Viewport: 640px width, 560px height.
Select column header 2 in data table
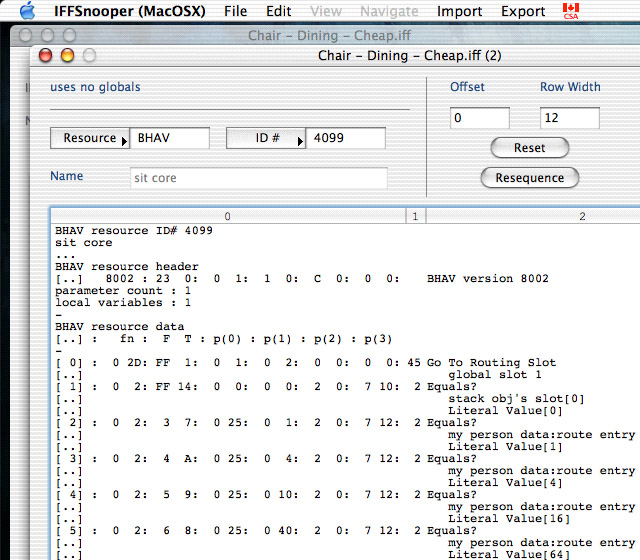[580, 215]
